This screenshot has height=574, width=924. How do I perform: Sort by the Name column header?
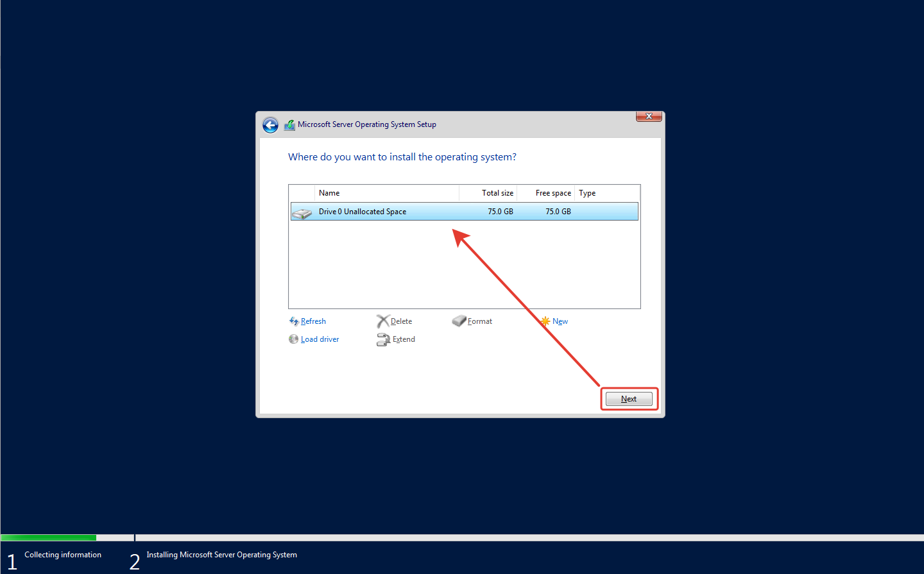(x=385, y=193)
